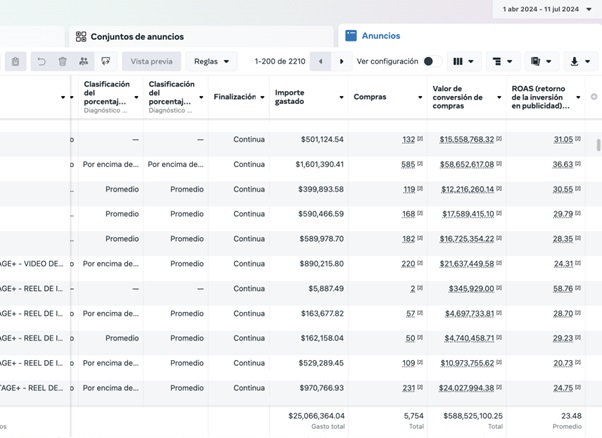Click the Vista previa button
The image size is (602, 438).
click(152, 62)
